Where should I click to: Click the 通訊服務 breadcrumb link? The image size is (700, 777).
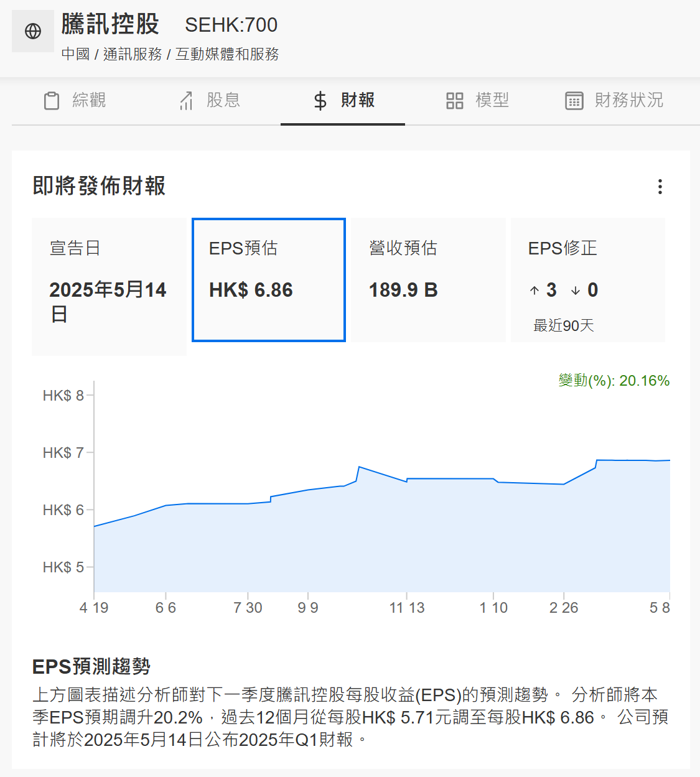point(133,55)
